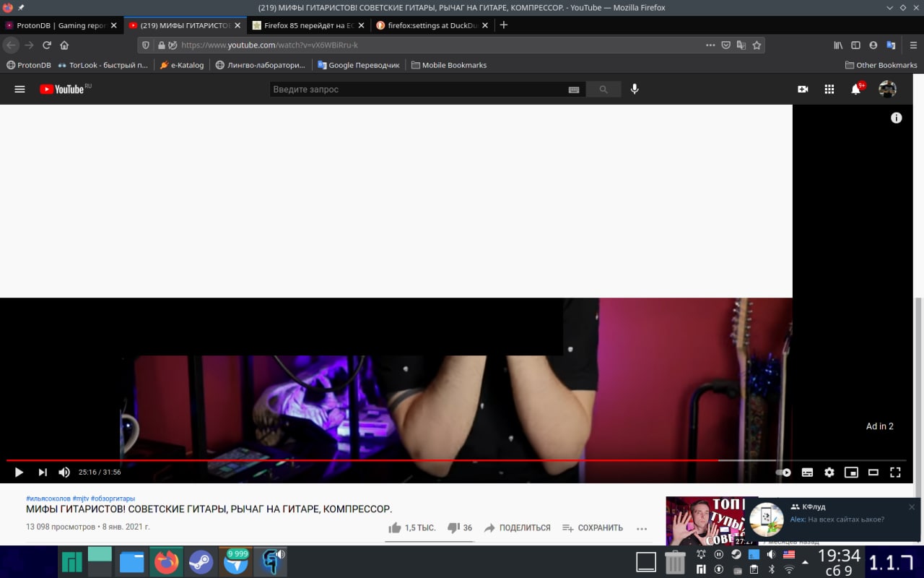This screenshot has height=578, width=924.
Task: Toggle theater mode
Action: pyautogui.click(x=873, y=473)
